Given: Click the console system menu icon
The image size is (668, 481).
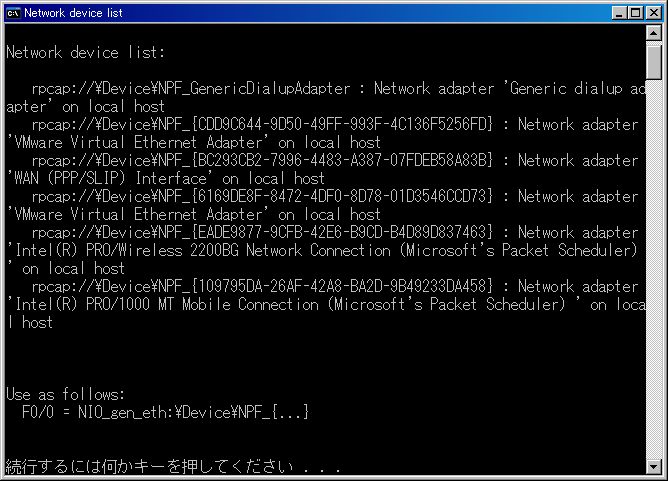Looking at the screenshot, I should pos(13,13).
